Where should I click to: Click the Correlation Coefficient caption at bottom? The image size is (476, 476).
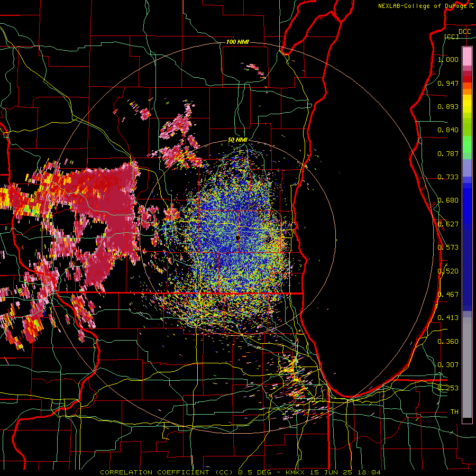click(240, 472)
